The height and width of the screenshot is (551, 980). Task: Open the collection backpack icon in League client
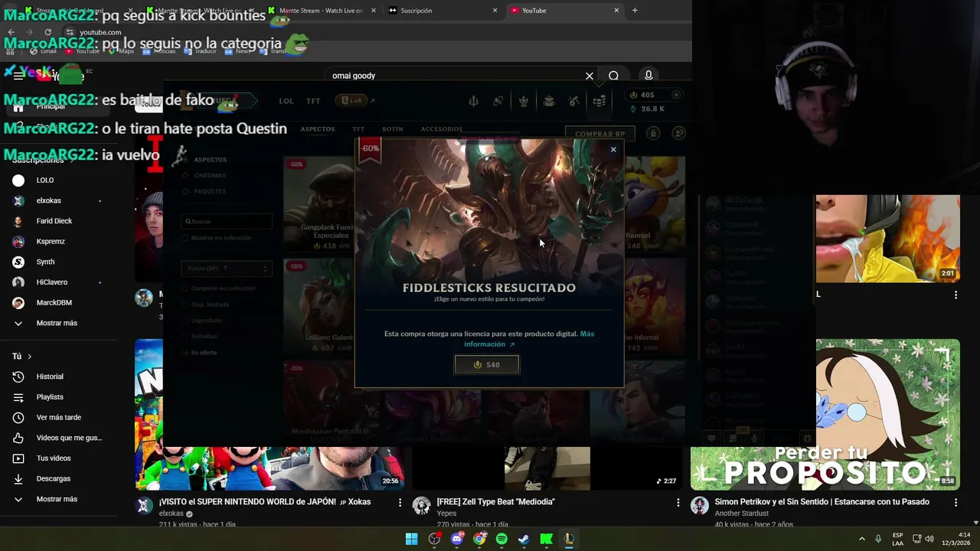pyautogui.click(x=549, y=101)
